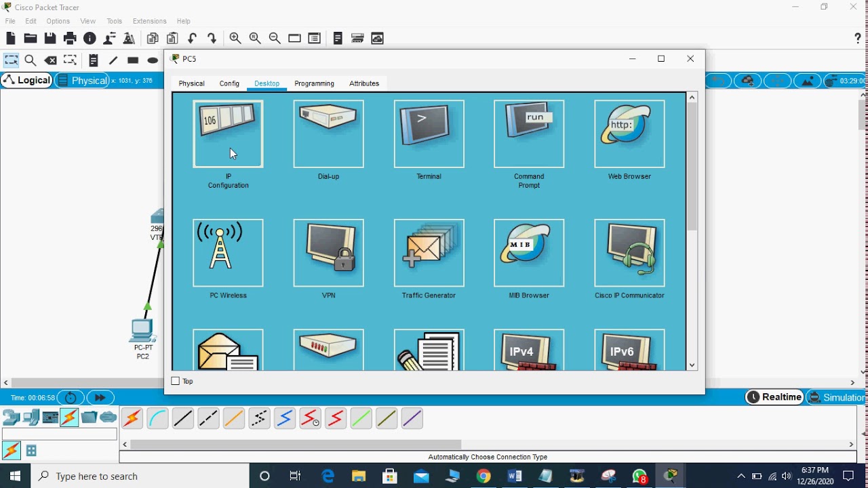
Task: Choose the Draw Ellipse tool
Action: (153, 60)
